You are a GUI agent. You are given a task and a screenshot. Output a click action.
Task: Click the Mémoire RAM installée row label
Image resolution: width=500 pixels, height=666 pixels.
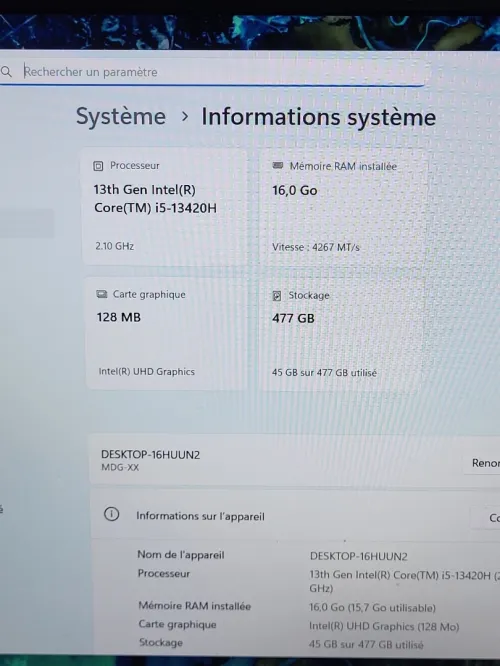click(195, 606)
